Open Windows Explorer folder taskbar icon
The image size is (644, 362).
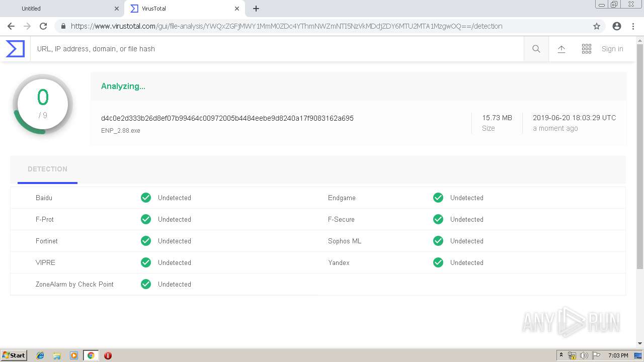point(57,355)
